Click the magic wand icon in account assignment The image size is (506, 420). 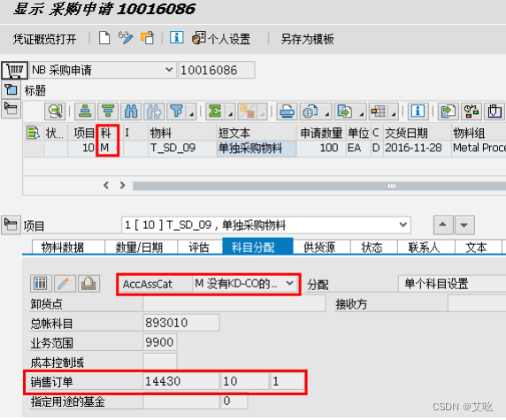(x=65, y=284)
